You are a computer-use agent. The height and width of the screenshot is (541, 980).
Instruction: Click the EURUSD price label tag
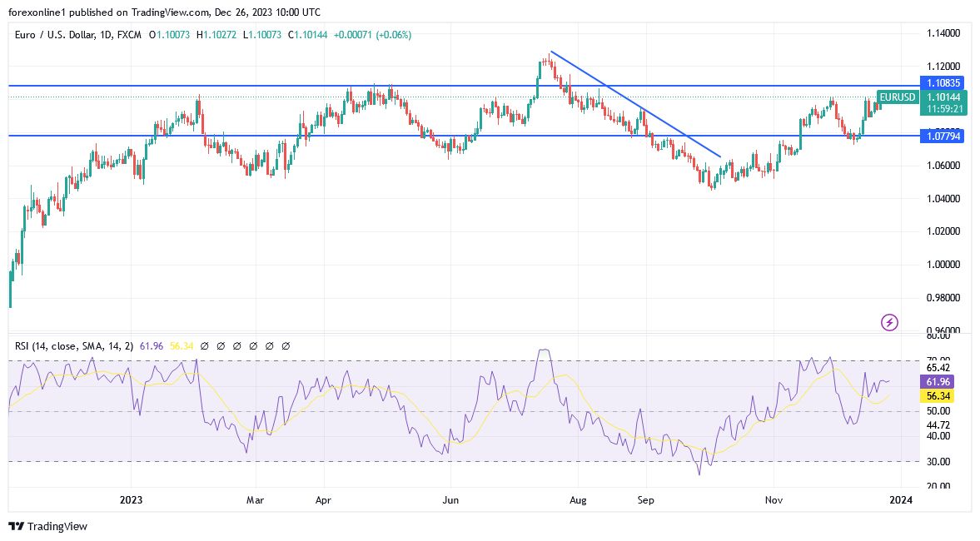(x=897, y=97)
